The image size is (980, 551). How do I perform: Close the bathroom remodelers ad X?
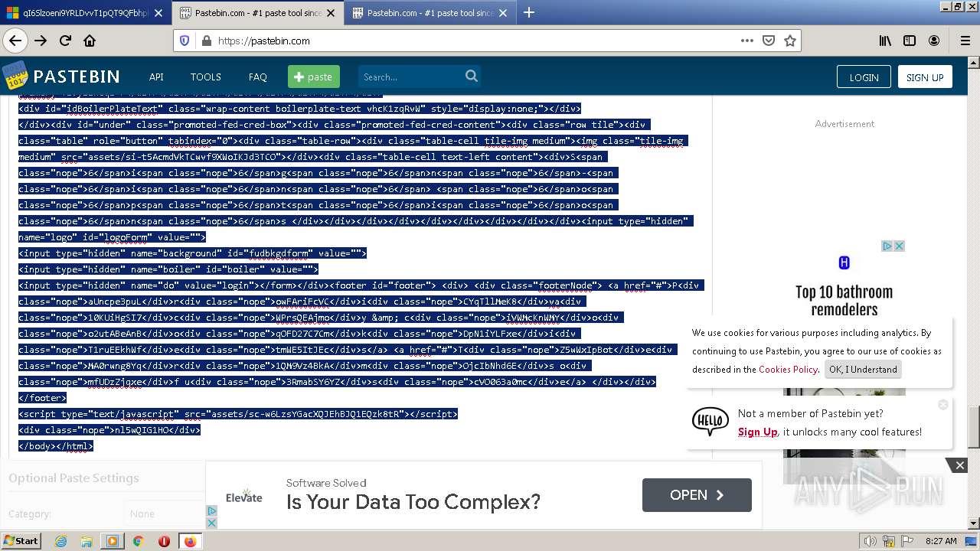(900, 246)
